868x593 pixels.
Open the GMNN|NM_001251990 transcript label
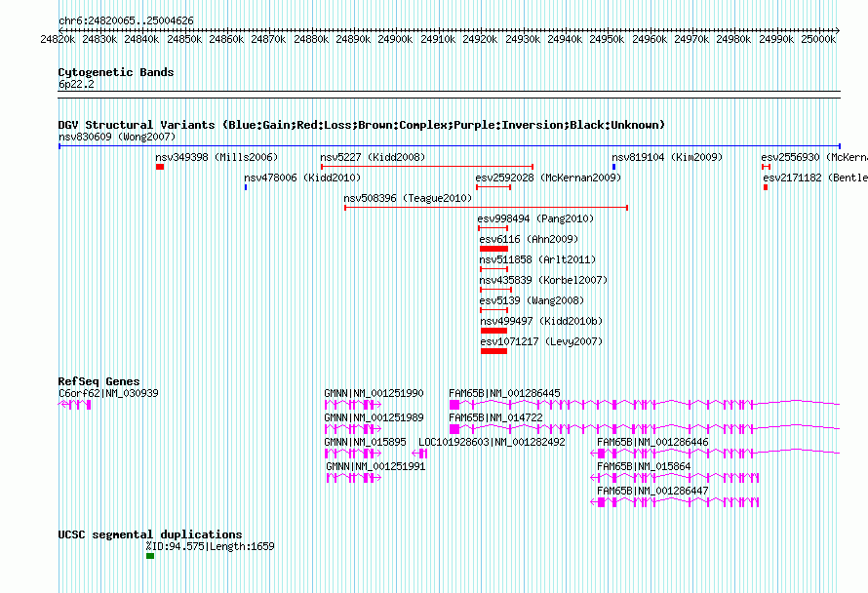pos(374,393)
